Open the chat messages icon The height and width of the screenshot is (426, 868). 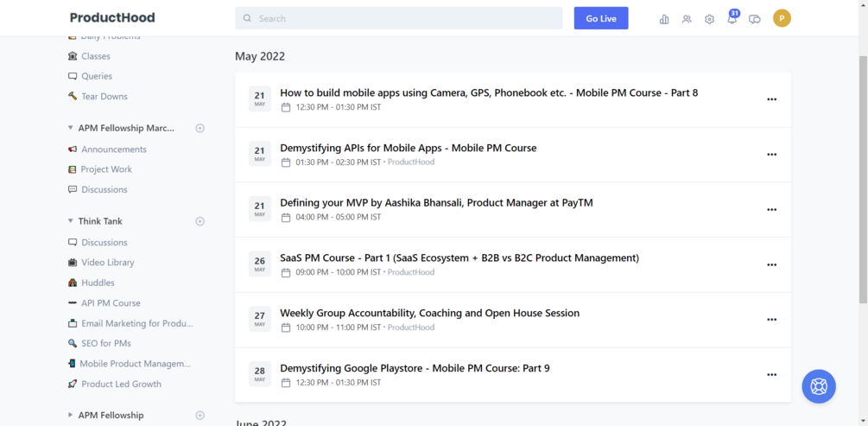(x=755, y=19)
